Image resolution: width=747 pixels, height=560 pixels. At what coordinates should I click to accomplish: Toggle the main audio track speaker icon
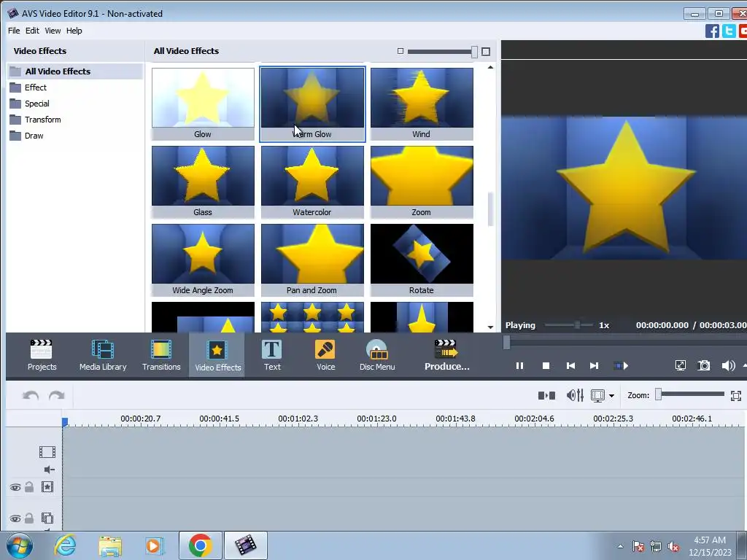click(49, 470)
